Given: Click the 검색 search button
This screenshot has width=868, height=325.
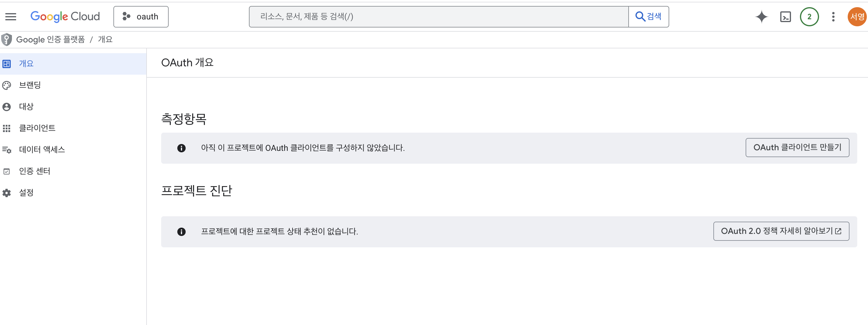Looking at the screenshot, I should coord(648,16).
